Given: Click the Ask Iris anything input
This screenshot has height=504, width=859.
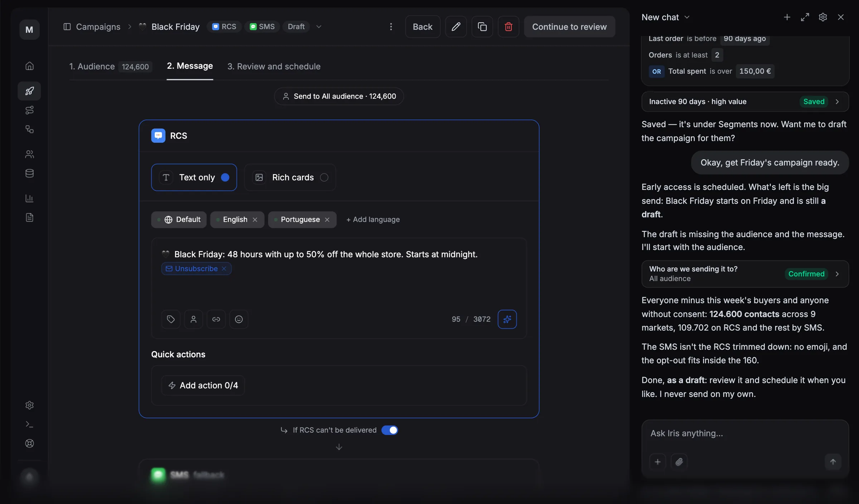Looking at the screenshot, I should click(745, 434).
